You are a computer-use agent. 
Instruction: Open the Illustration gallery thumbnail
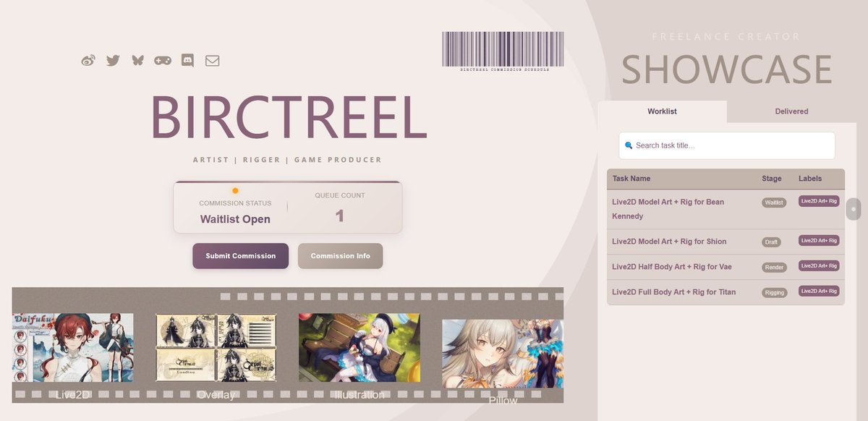(x=359, y=348)
